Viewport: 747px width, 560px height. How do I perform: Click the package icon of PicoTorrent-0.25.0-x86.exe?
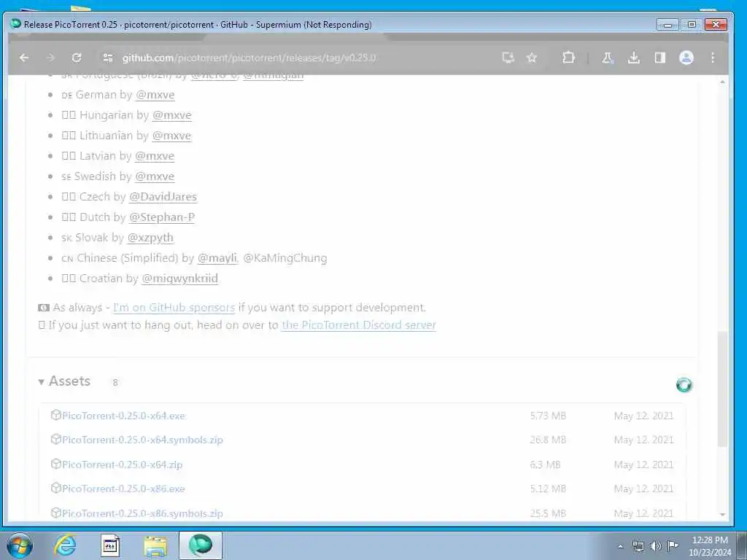(x=55, y=489)
